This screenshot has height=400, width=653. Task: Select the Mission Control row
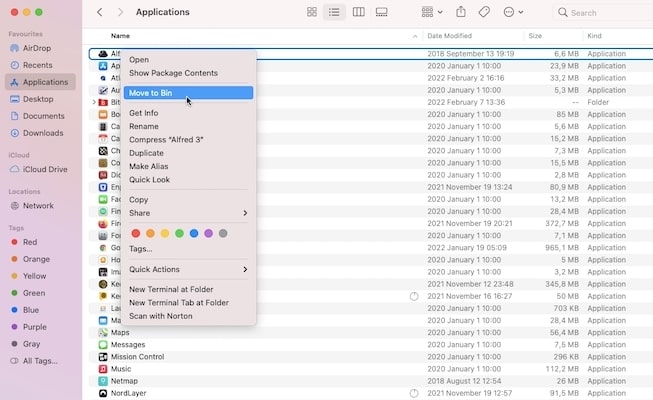[371, 357]
